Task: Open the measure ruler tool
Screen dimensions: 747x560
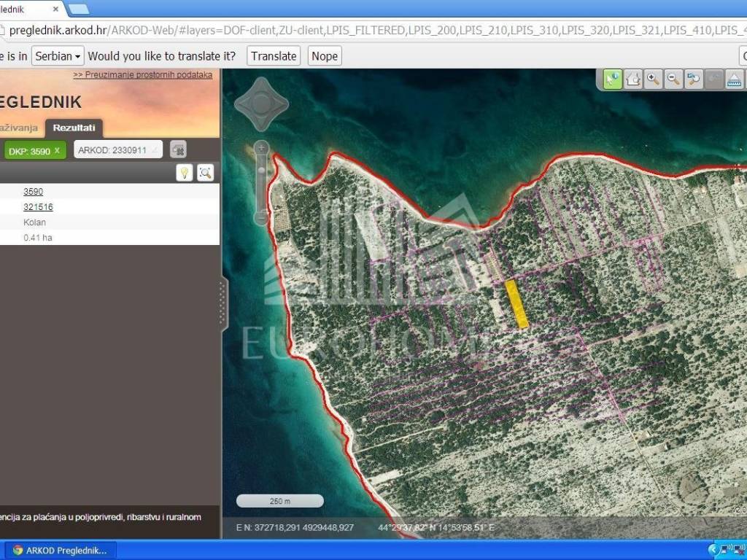Action: [735, 79]
